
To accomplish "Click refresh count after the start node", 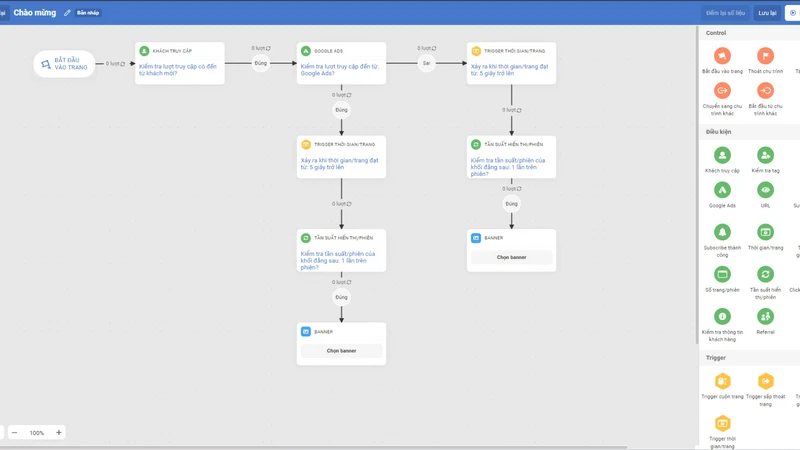I will 122,64.
